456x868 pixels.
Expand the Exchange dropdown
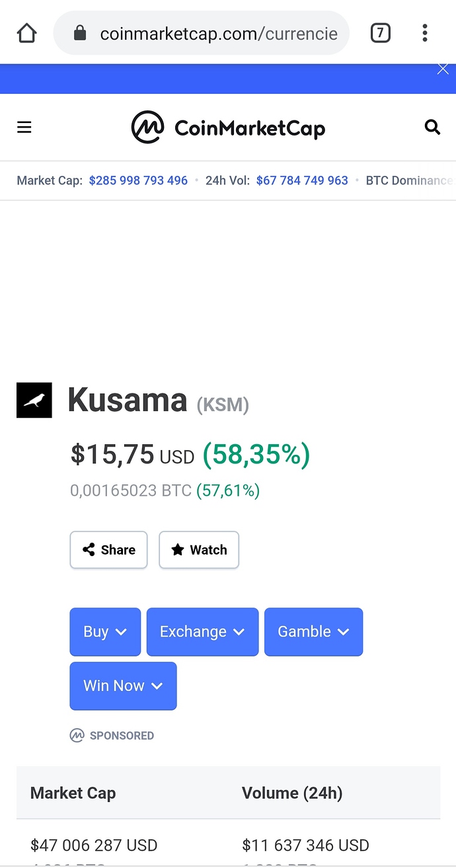click(x=202, y=632)
